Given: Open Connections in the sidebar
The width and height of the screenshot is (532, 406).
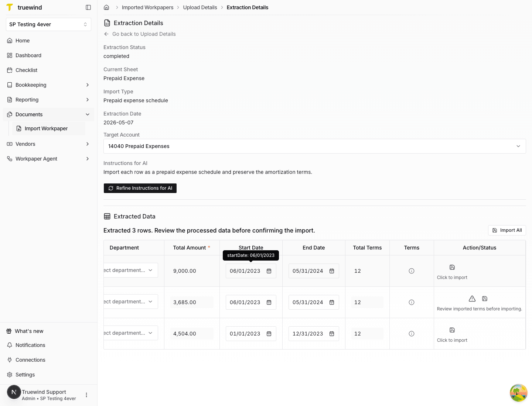Looking at the screenshot, I should tap(48, 360).
